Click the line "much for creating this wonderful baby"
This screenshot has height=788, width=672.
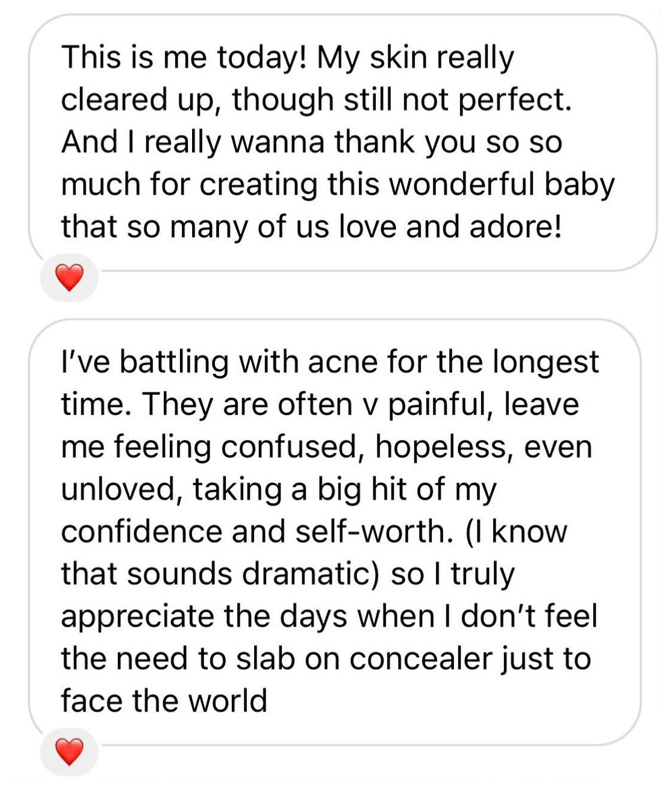pos(338,185)
